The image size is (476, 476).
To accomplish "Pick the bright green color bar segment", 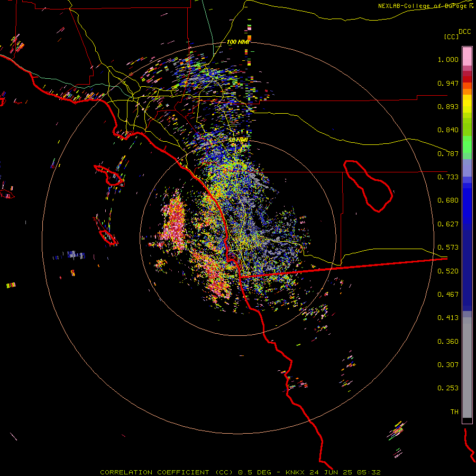I will [467, 144].
